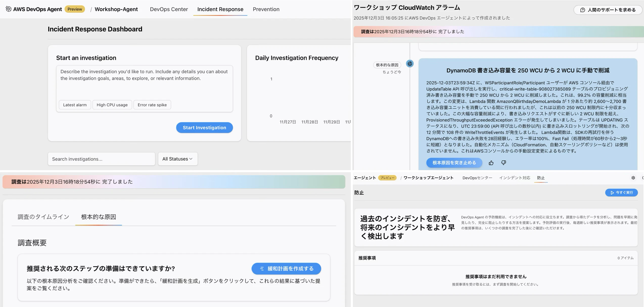Click the プレビュー badge
The image size is (644, 307).
[387, 178]
